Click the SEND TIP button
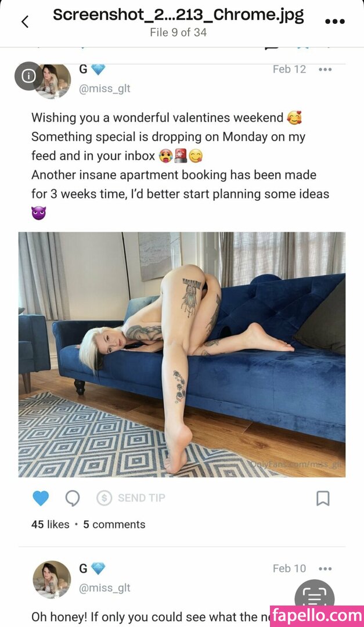364x627 pixels. pos(131,498)
